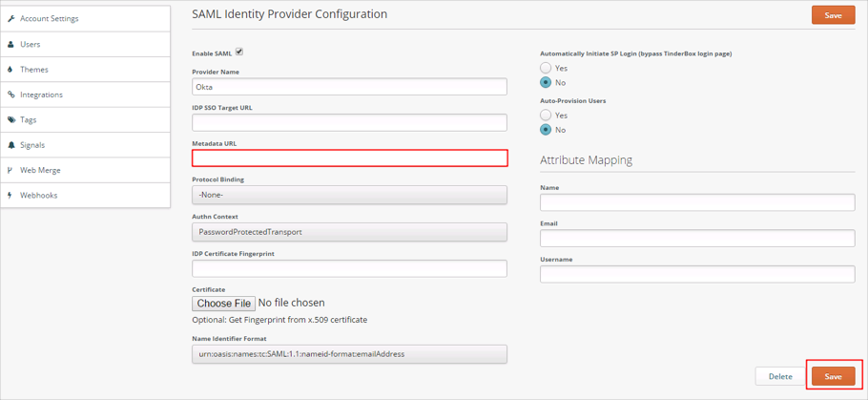Click the link icon beside Integrations
This screenshot has width=868, height=400.
tap(11, 95)
